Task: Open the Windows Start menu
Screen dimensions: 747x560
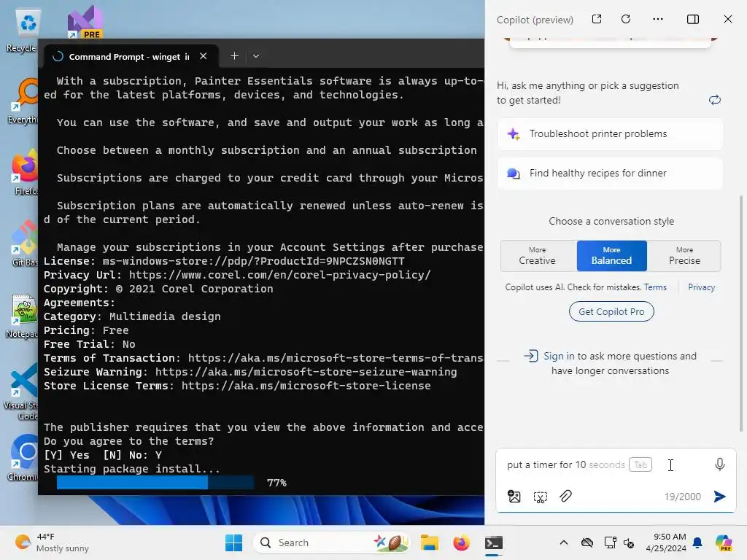Action: click(233, 542)
